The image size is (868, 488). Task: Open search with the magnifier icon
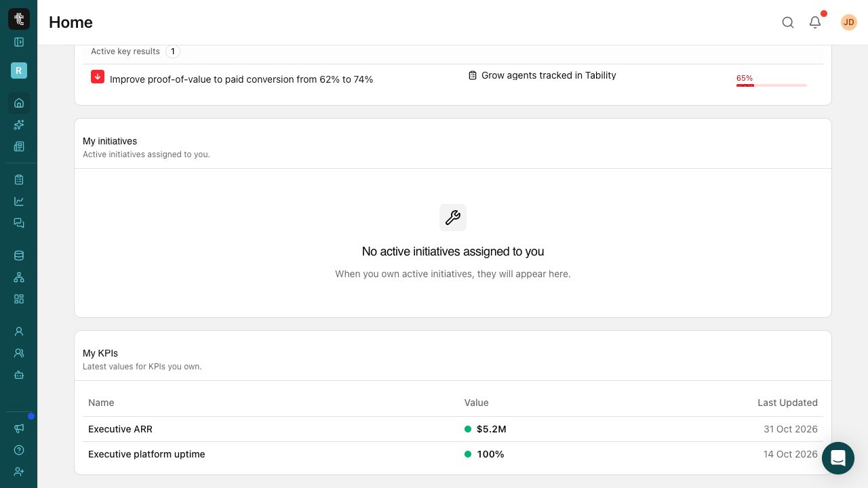click(788, 22)
